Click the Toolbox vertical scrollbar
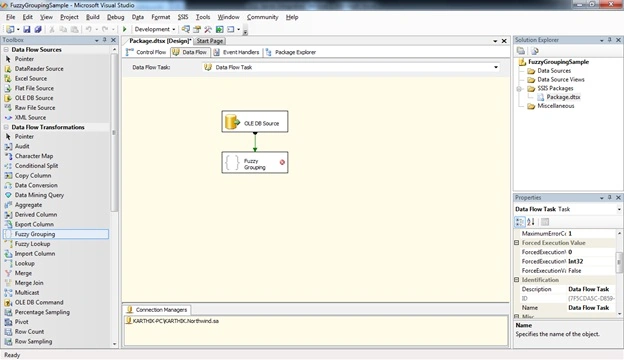Viewport: 624px width, 360px height. click(114, 132)
